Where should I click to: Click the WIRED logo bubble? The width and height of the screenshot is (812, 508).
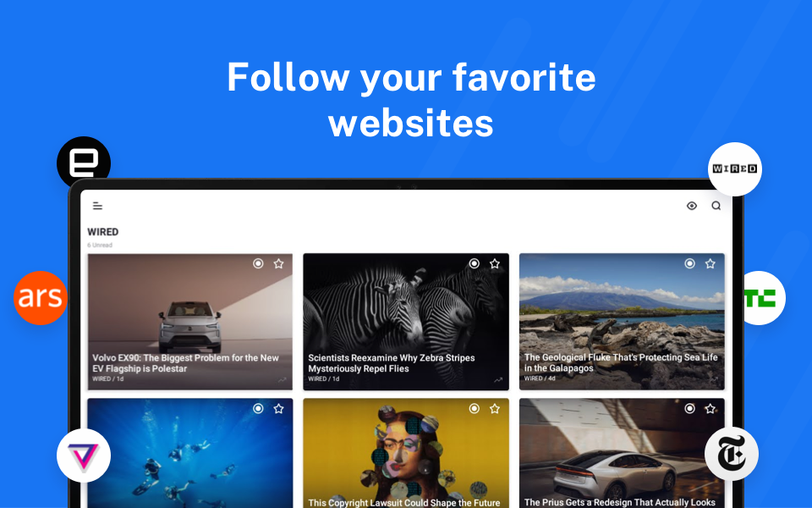pyautogui.click(x=734, y=169)
